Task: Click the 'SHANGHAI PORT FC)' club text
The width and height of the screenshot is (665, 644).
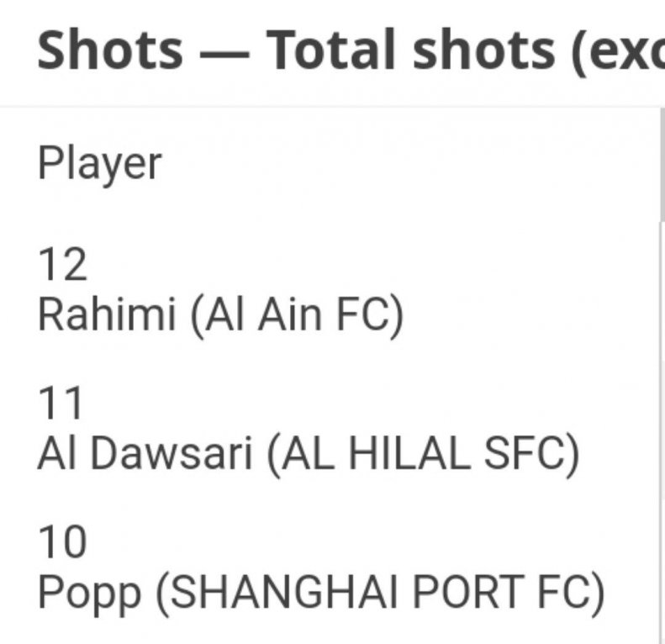Action: coord(380,594)
